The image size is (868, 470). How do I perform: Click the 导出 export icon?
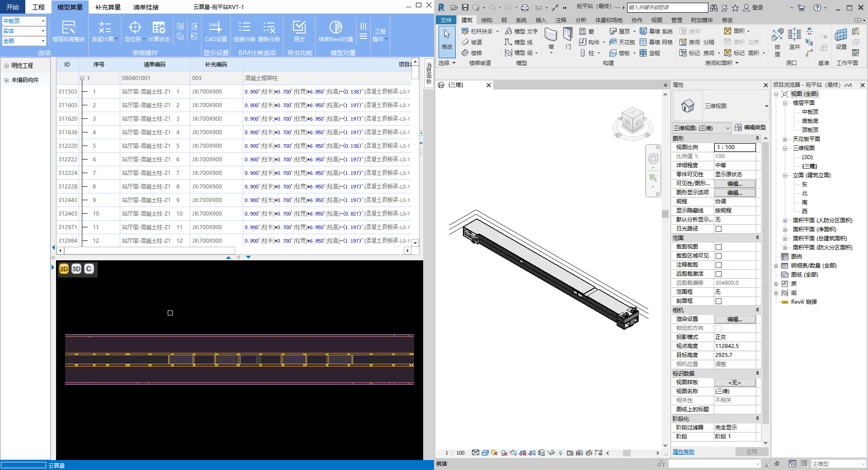tap(299, 28)
